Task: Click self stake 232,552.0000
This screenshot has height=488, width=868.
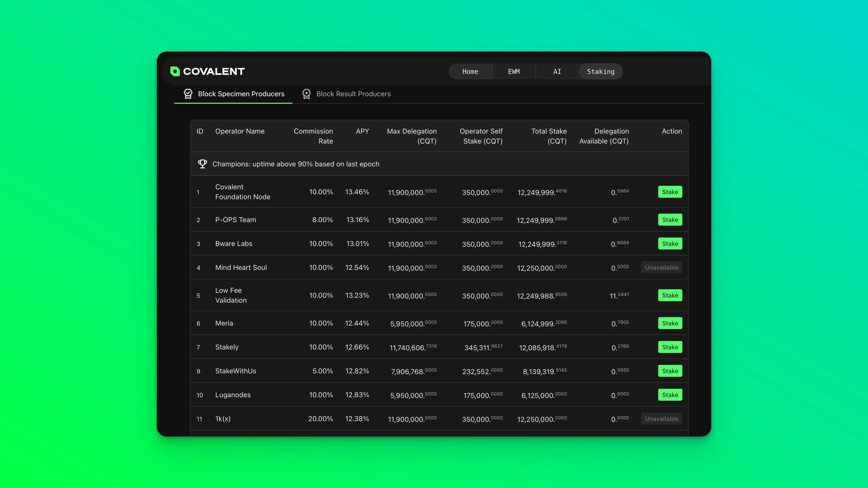Action: (482, 371)
